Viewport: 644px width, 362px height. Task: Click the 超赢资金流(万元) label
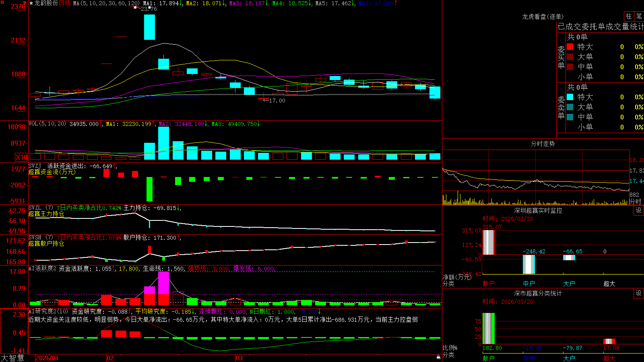pos(52,172)
